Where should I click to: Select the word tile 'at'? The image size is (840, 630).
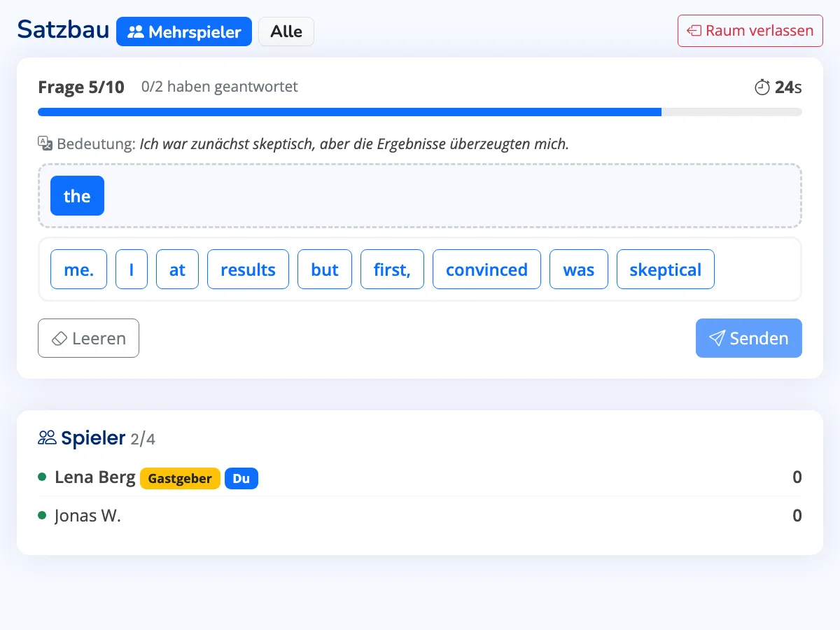(177, 269)
